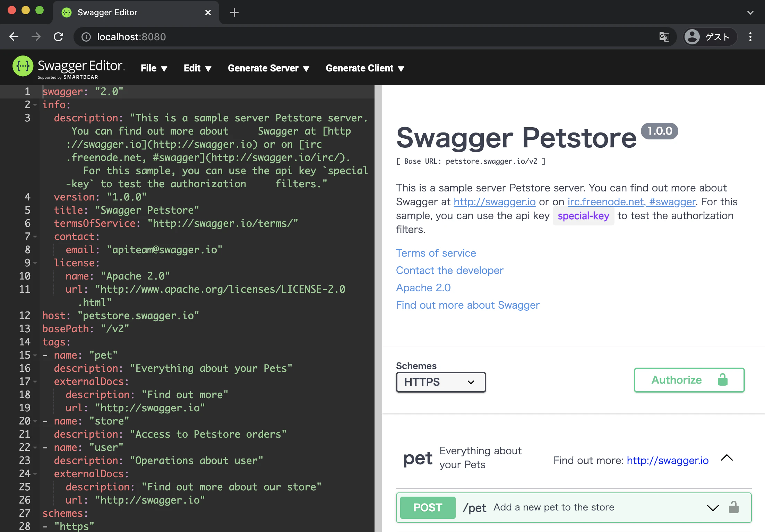Click the tab search chevron at top right
This screenshot has width=765, height=532.
pos(750,12)
